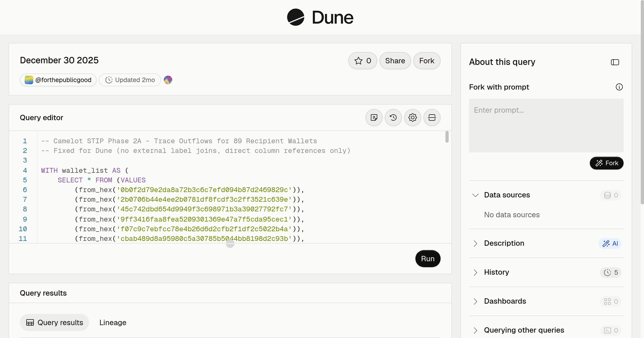Generate AI description with AI badge
644x338 pixels.
(x=610, y=244)
